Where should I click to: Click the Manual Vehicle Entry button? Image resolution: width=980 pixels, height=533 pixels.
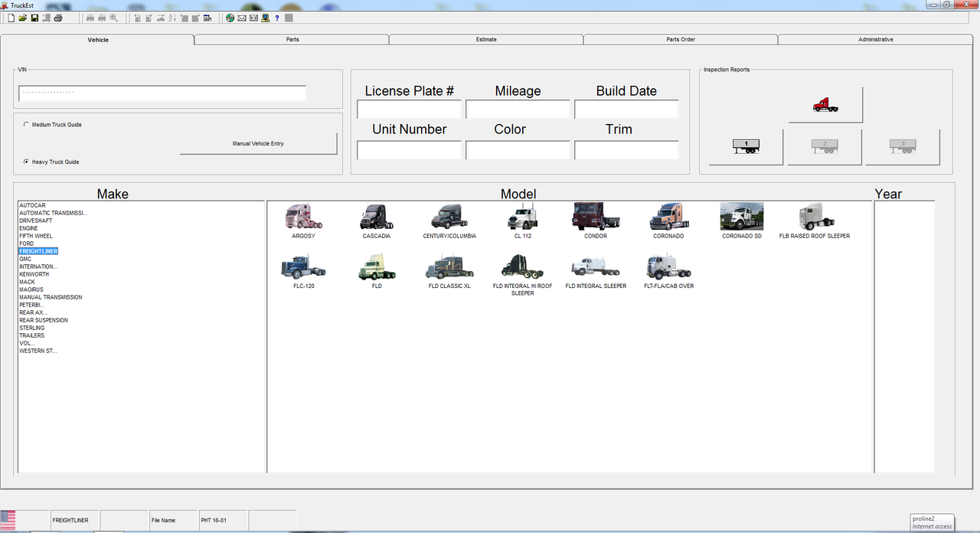click(x=258, y=144)
